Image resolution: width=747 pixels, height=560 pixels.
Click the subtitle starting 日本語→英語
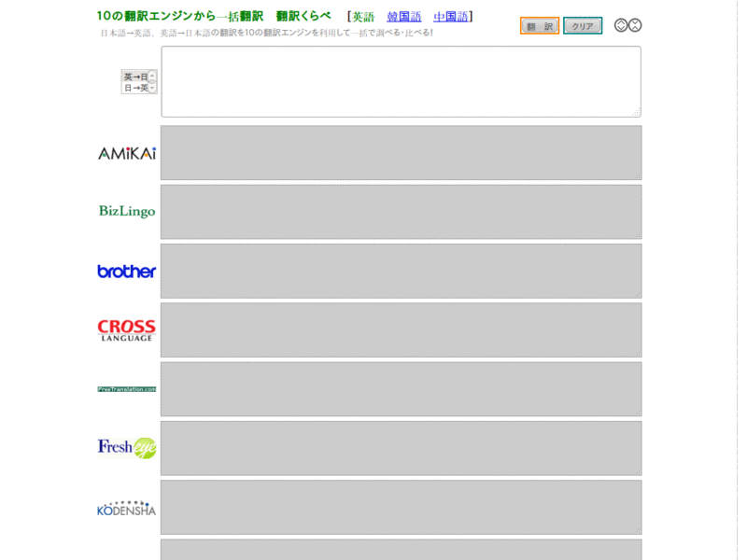point(267,33)
